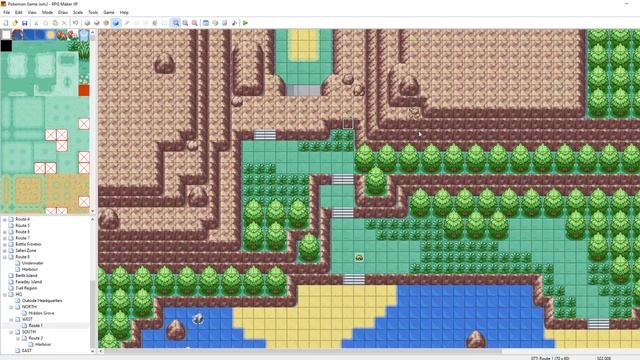
Task: Select the Ellipse drawing tool
Action: coord(146,23)
